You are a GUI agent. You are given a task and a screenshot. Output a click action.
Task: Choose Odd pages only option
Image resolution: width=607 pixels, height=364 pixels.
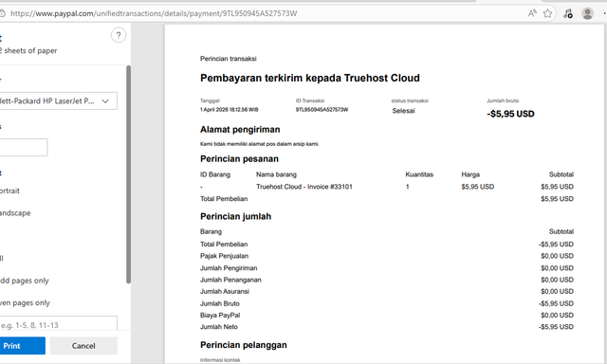pos(24,281)
